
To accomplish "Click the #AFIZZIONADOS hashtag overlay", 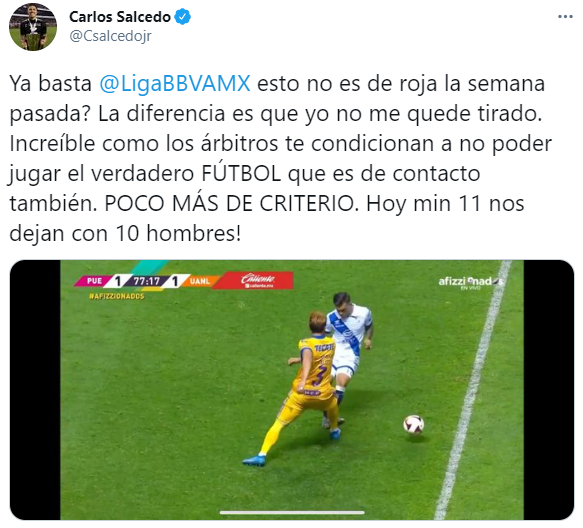I will click(x=116, y=296).
